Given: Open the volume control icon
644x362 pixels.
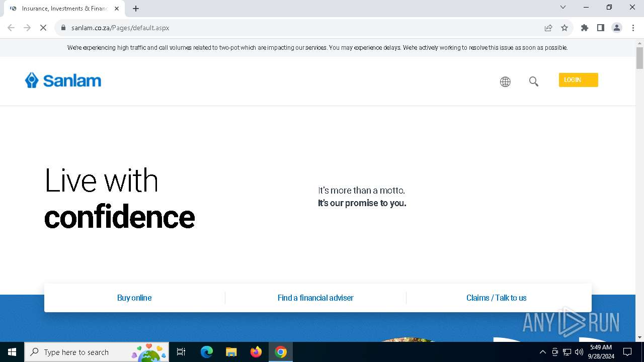Looking at the screenshot, I should click(x=579, y=352).
